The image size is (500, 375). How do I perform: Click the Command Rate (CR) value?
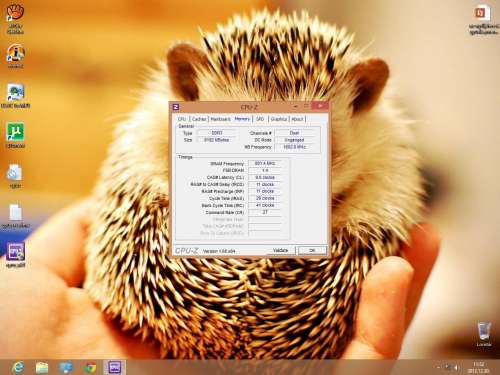pyautogui.click(x=265, y=212)
